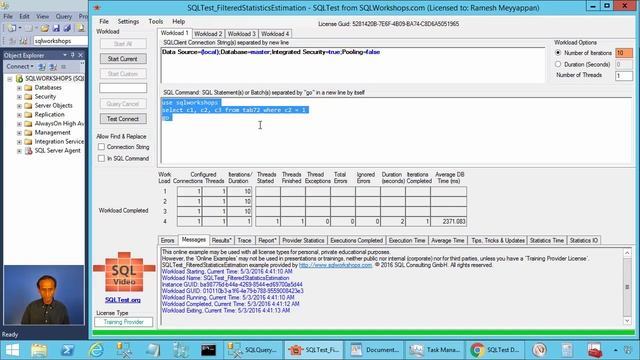Click the SQLTest app title bar icon
The image size is (640, 360).
[x=97, y=7]
